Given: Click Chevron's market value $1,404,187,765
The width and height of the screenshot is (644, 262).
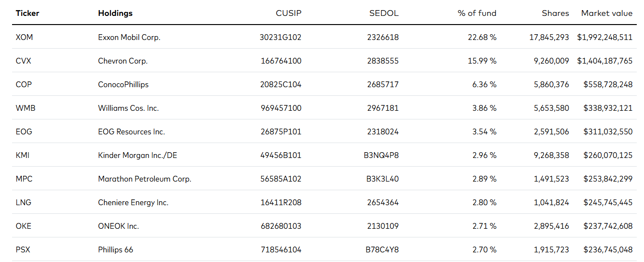Looking at the screenshot, I should coord(604,61).
